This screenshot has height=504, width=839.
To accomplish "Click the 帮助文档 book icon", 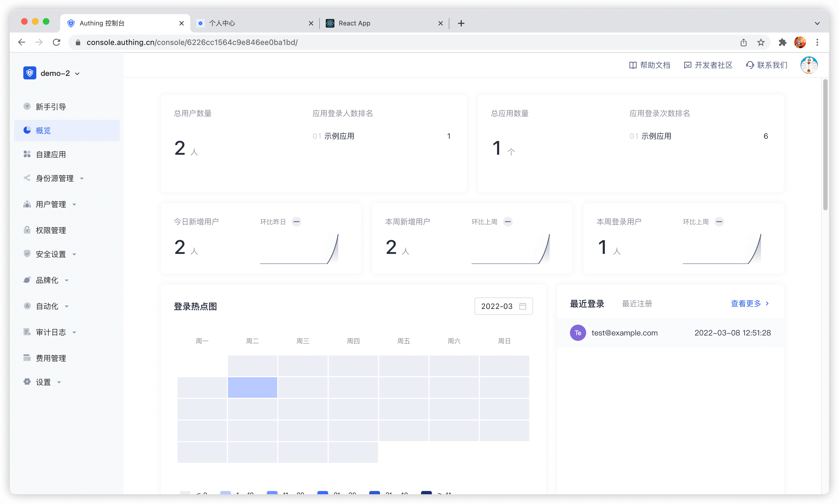I will click(633, 65).
